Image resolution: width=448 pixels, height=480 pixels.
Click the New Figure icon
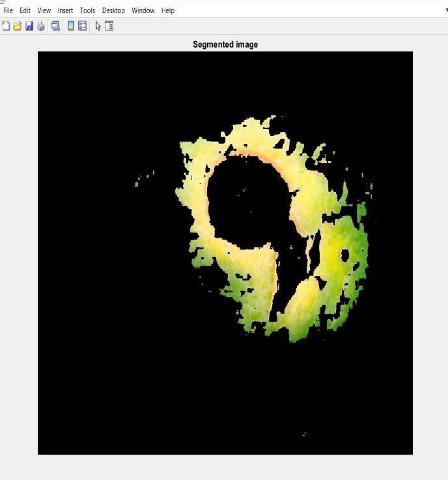(x=6, y=26)
